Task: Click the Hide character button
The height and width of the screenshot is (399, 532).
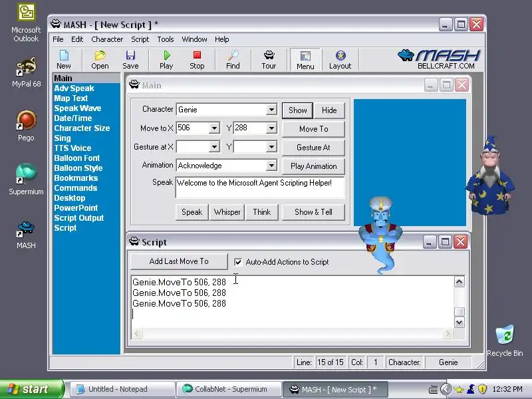Action: tap(329, 110)
